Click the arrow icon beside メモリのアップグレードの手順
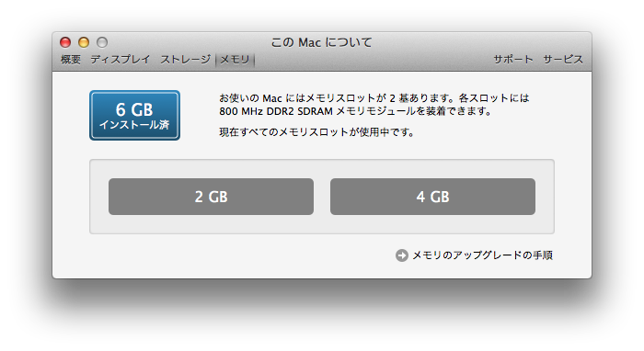 pyautogui.click(x=402, y=255)
